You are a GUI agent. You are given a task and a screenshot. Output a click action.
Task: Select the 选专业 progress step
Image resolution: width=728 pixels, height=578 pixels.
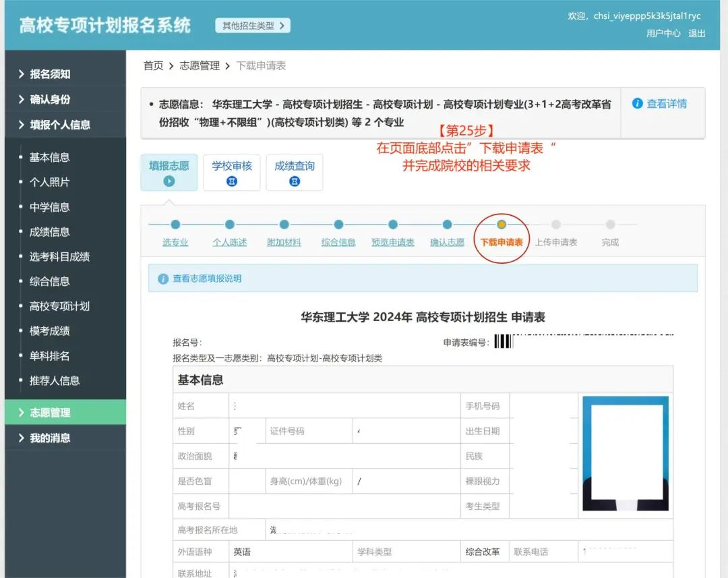[175, 242]
